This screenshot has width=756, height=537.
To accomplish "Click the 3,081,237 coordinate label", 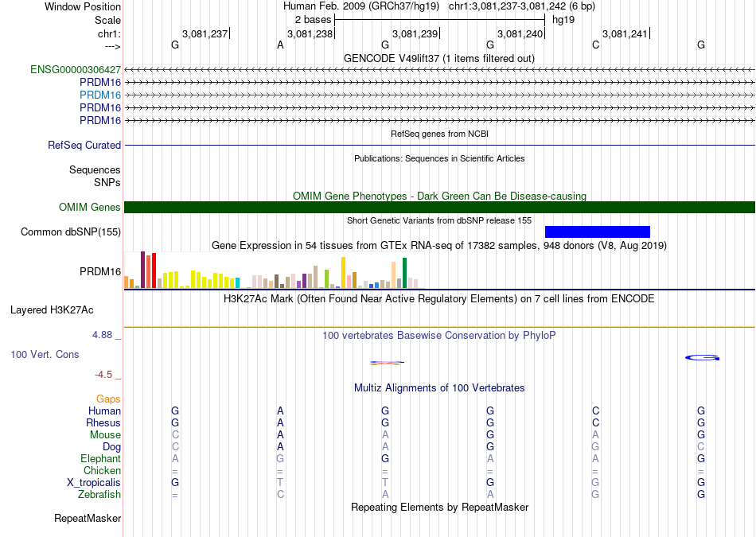I will tap(205, 33).
